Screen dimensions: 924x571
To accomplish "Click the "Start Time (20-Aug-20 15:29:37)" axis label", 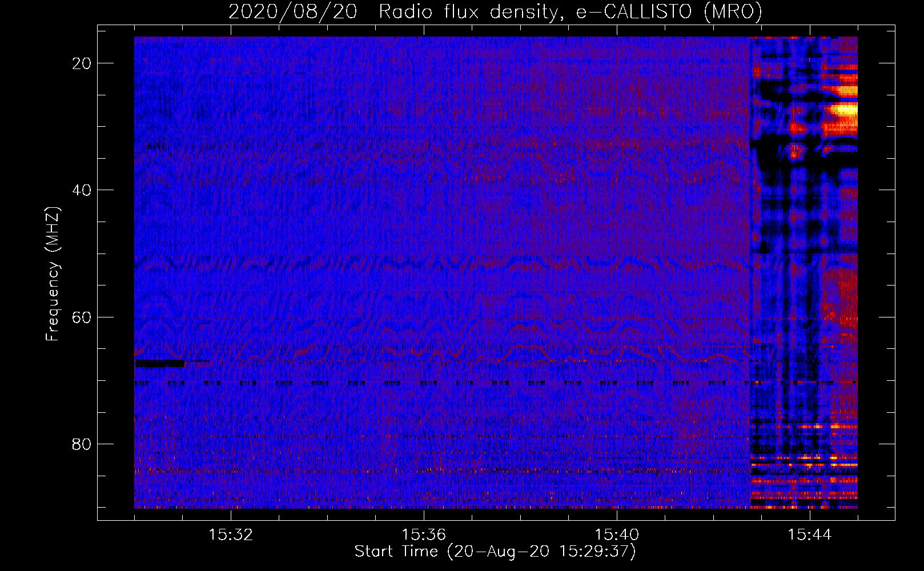I will click(495, 552).
